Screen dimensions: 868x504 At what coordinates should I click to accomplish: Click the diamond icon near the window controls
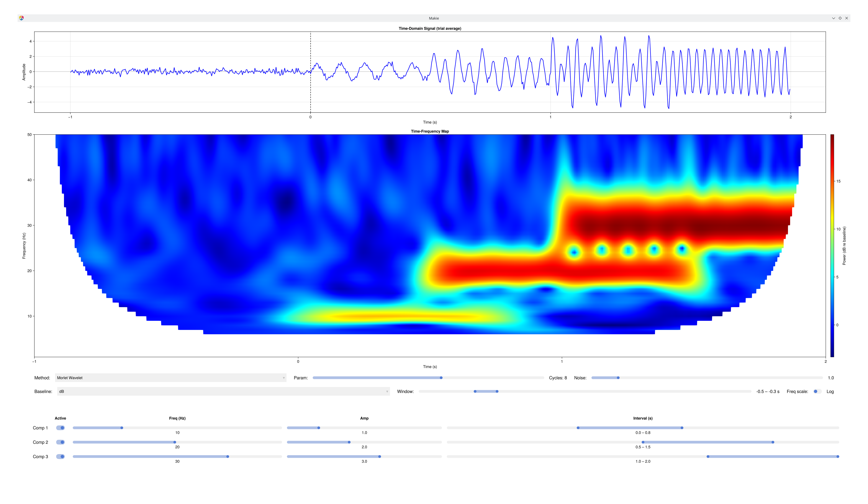tap(840, 18)
